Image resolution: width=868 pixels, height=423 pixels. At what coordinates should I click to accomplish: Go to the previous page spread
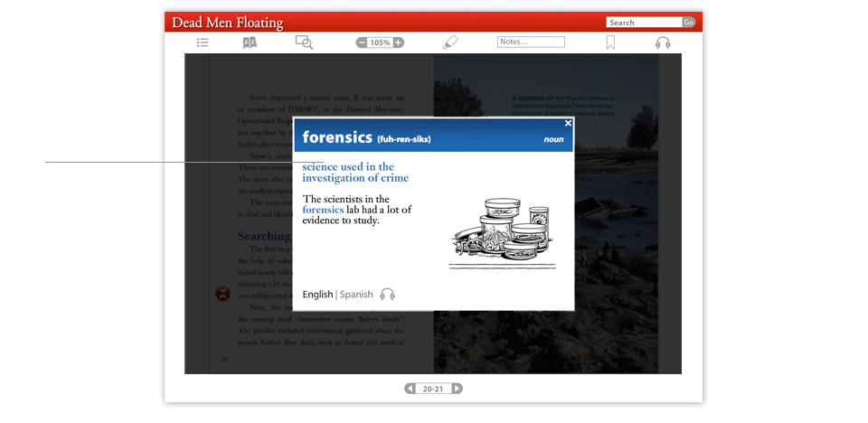(410, 389)
